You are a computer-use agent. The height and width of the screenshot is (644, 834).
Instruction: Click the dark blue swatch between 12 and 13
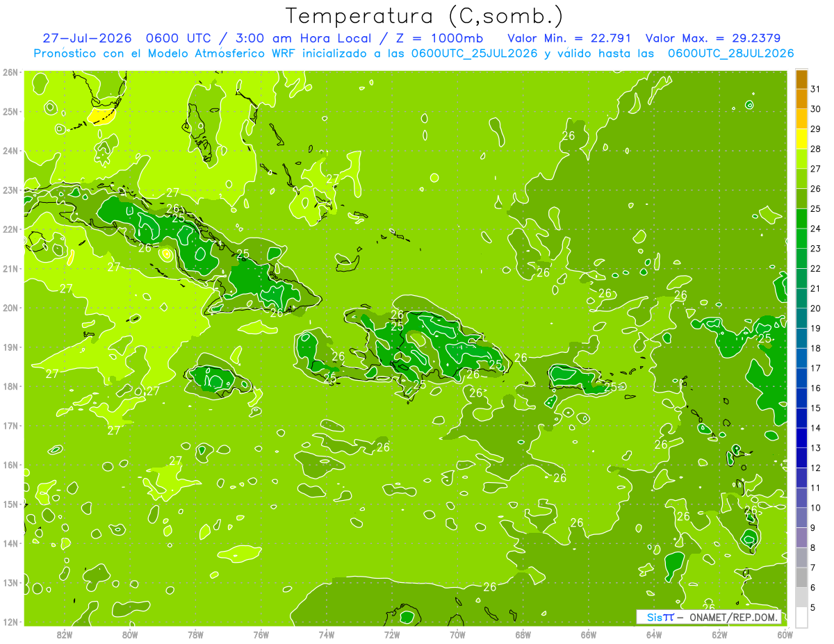tap(801, 458)
